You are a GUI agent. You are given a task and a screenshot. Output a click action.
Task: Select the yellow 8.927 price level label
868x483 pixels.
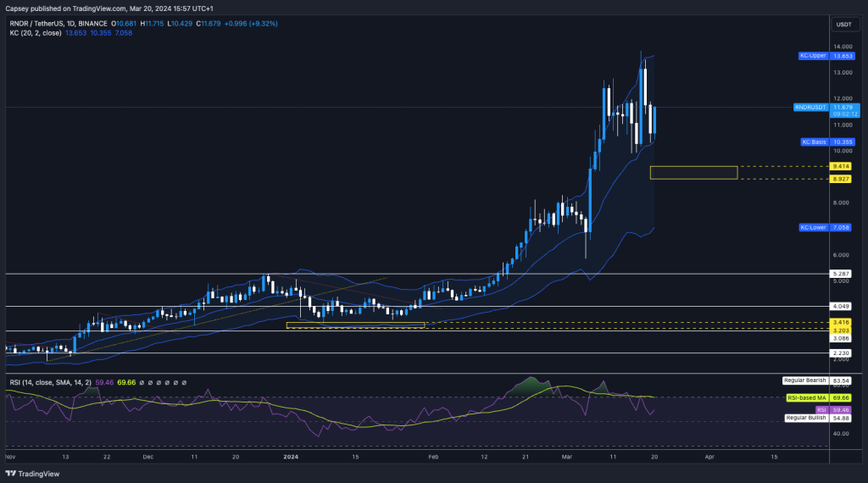(x=842, y=179)
